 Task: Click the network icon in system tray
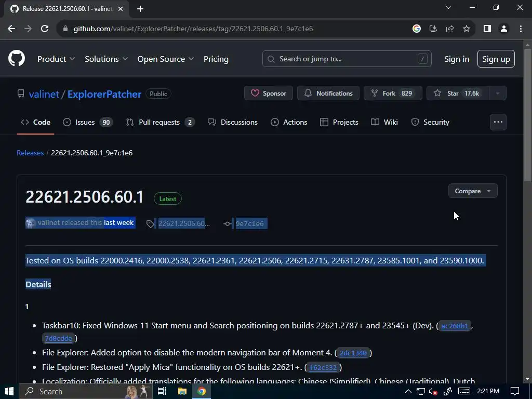[421, 392]
